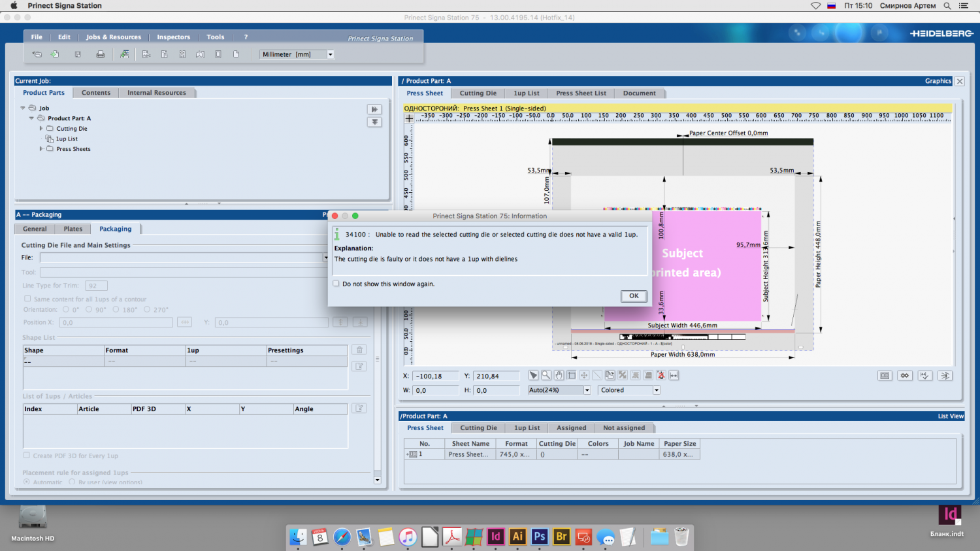Image resolution: width=980 pixels, height=551 pixels.
Task: Open Adobe Acrobat from the Dock
Action: 452,537
